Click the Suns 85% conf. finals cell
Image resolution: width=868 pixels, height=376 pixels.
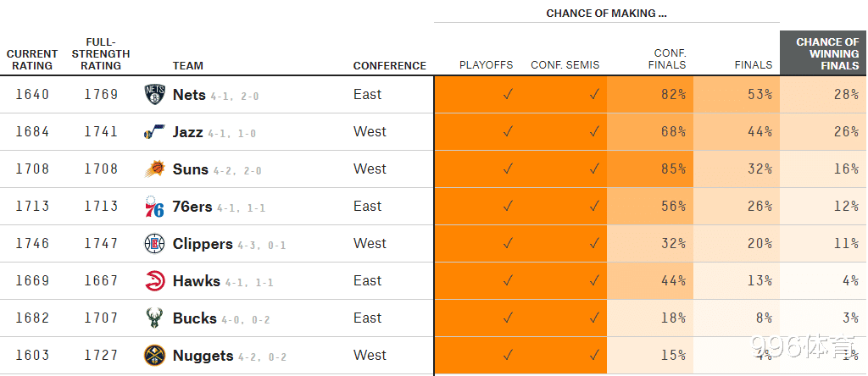[650, 169]
